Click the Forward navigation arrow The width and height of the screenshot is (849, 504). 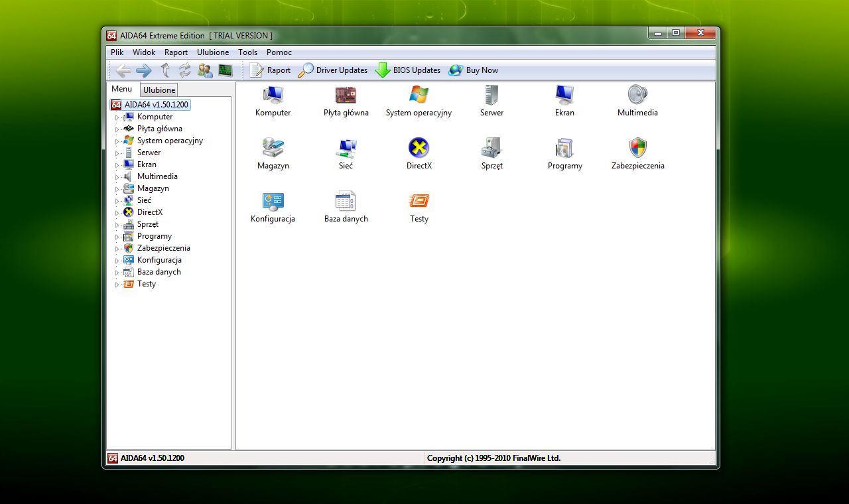(143, 70)
